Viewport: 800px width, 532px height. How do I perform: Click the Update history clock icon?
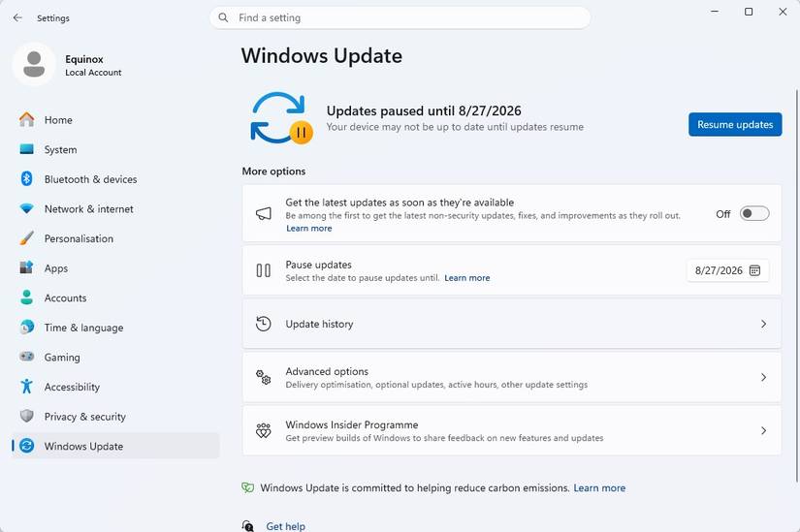[x=263, y=324]
